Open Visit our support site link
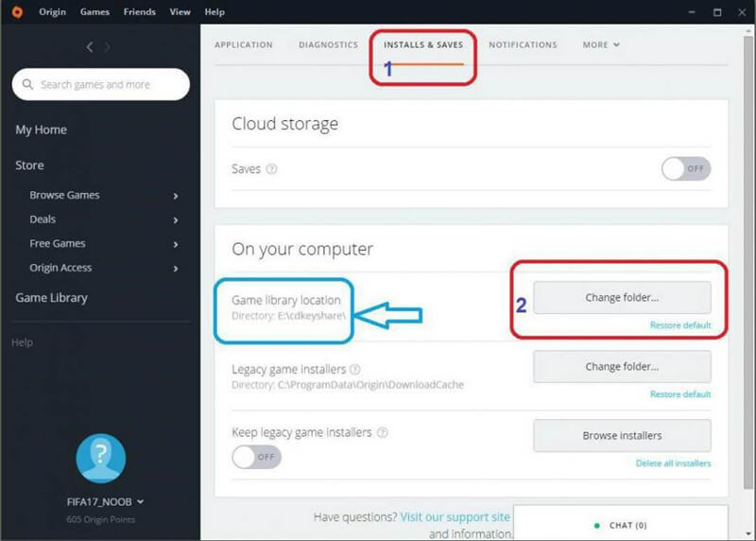This screenshot has height=541, width=756. click(x=455, y=517)
